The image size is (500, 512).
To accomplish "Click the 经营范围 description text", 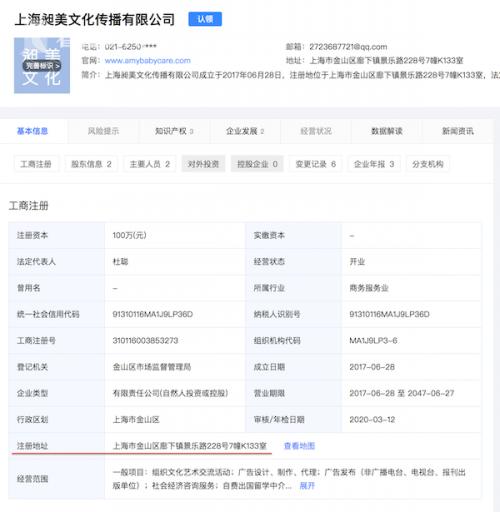I will [289, 479].
